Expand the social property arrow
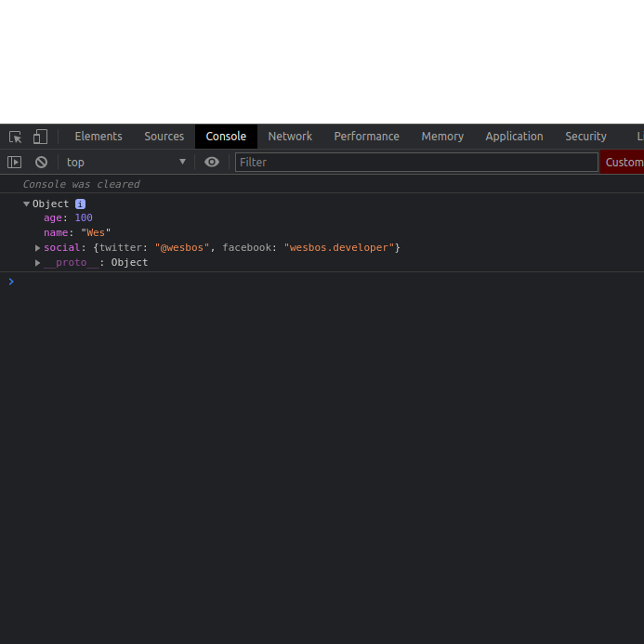Screen dimensions: 644x644 (x=37, y=248)
